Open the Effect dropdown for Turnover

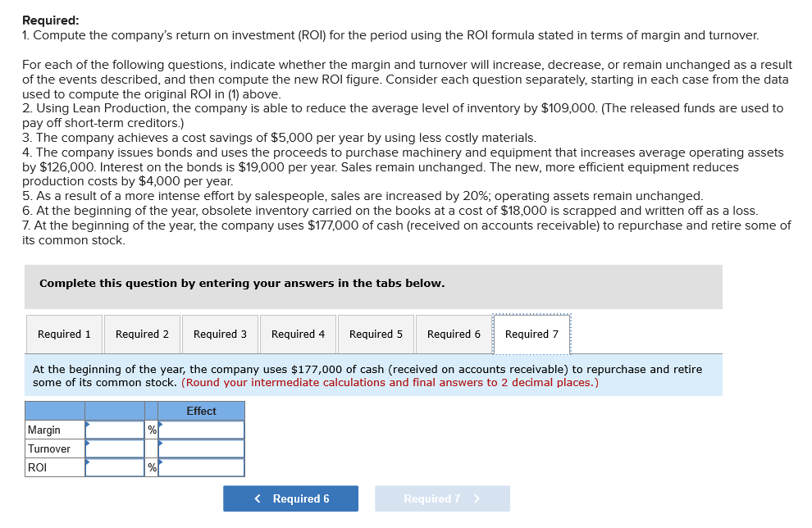[x=202, y=448]
